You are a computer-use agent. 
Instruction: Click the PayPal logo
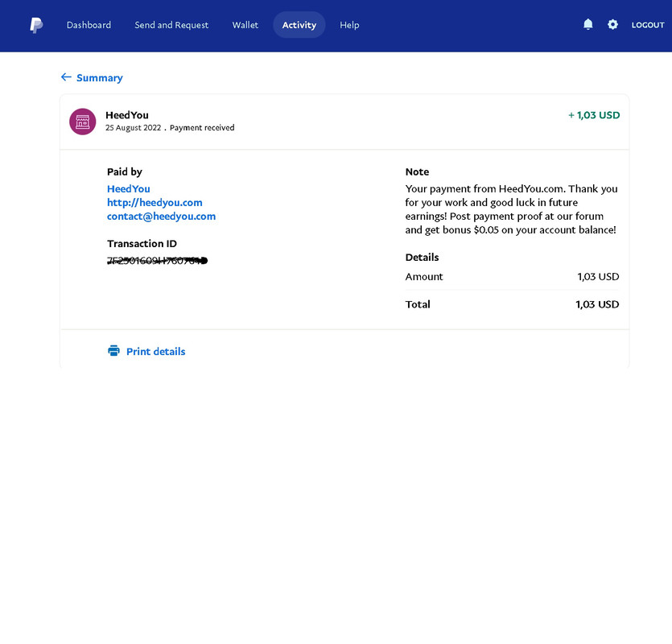point(36,25)
